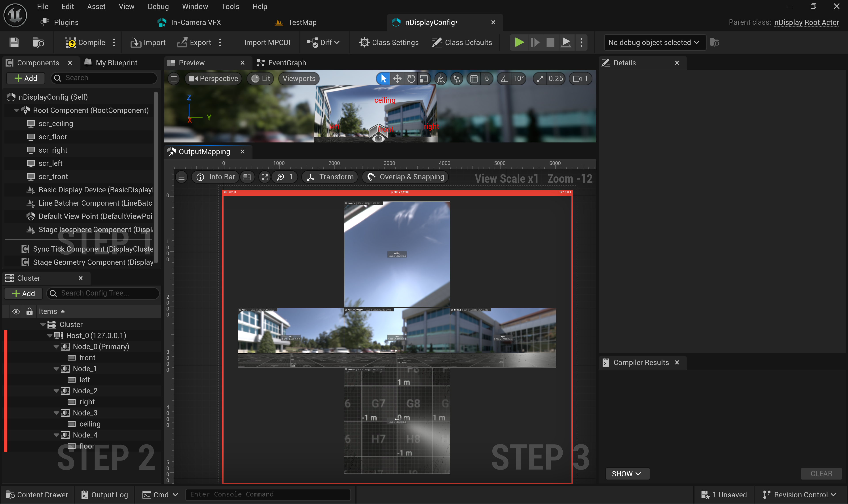
Task: Toggle grid snapping in Preview viewport
Action: [x=474, y=79]
